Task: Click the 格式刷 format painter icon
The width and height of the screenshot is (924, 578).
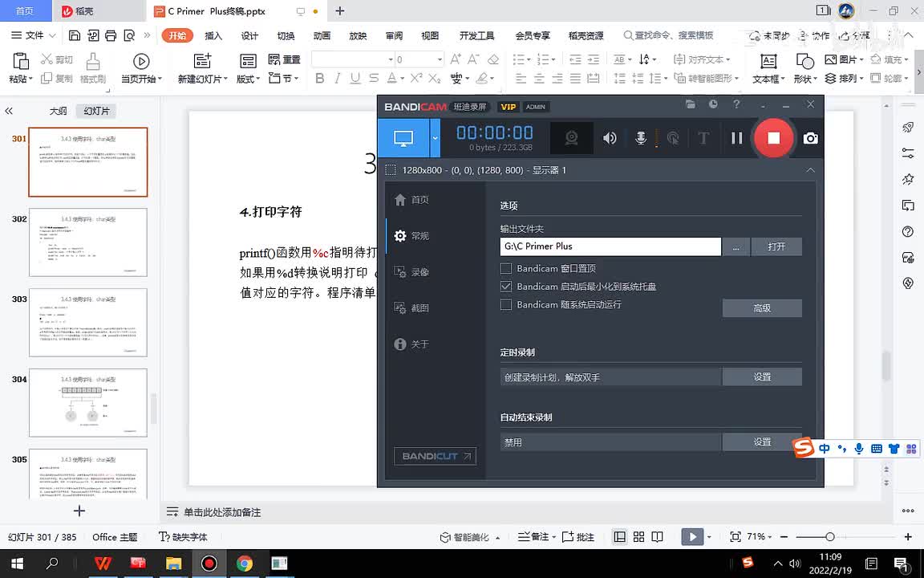Action: click(x=92, y=61)
